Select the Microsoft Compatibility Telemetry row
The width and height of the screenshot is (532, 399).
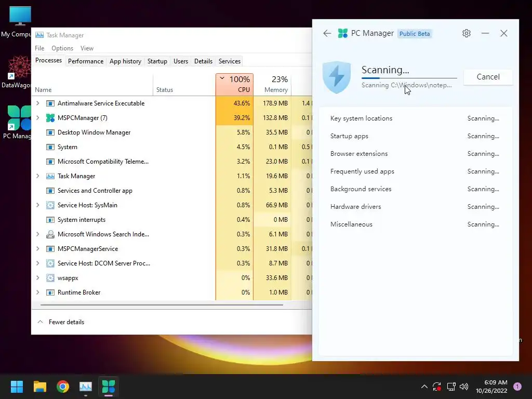[172, 162]
